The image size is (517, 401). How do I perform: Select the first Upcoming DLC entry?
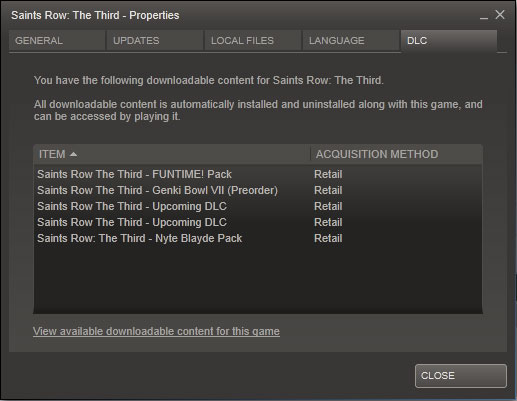[x=258, y=206]
